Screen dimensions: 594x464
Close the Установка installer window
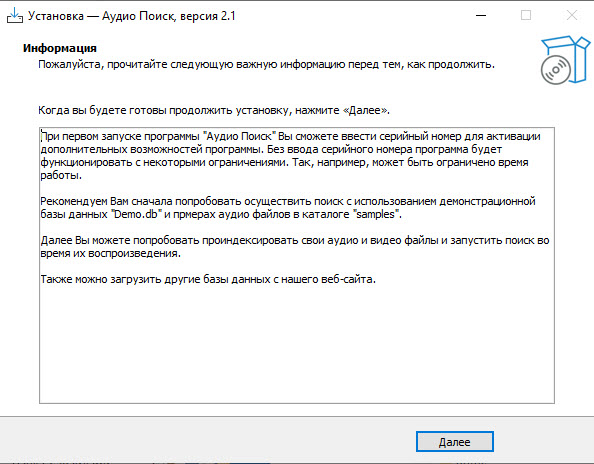click(x=572, y=16)
